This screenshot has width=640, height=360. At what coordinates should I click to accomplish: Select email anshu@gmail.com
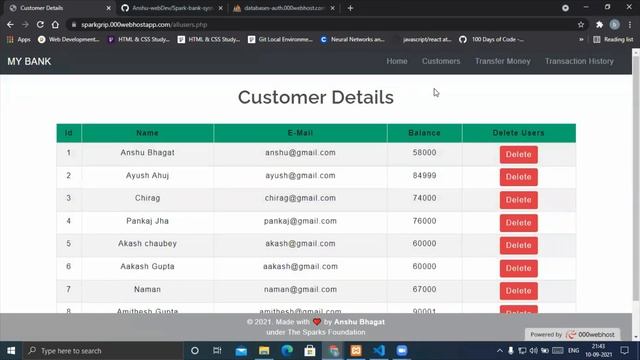click(x=300, y=153)
